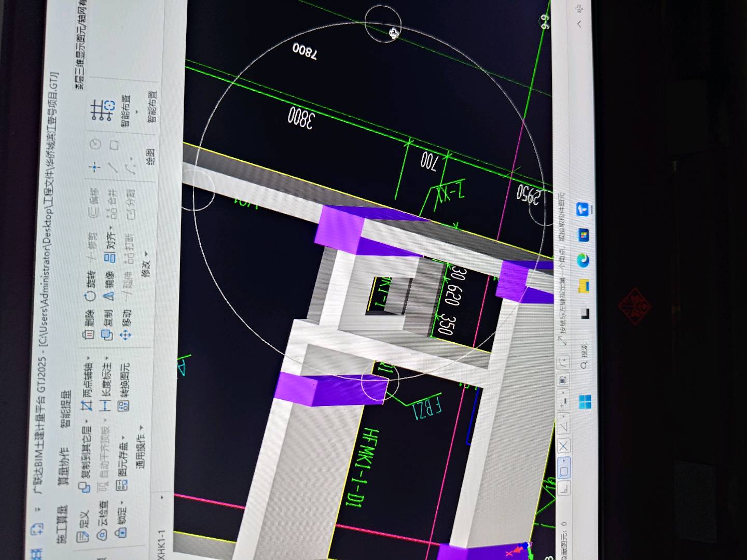Toggle cross-point snap button in status bar
The height and width of the screenshot is (560, 747).
(x=564, y=446)
